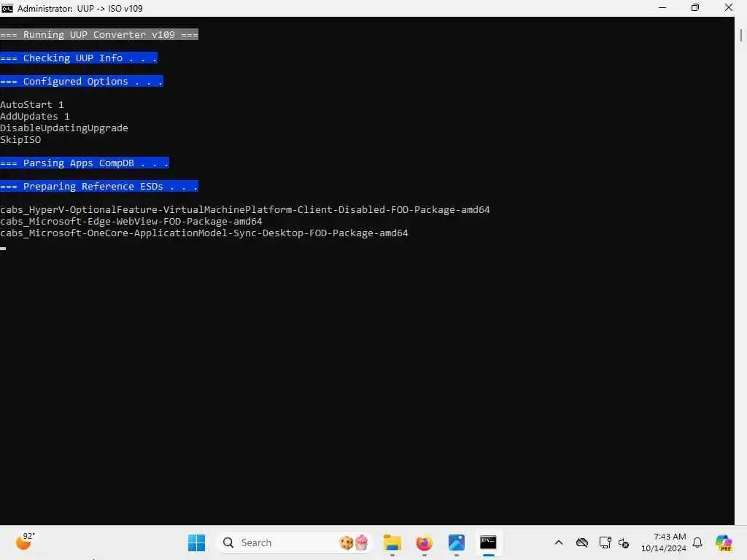Open the clock showing 7:43 AM

tap(664, 542)
